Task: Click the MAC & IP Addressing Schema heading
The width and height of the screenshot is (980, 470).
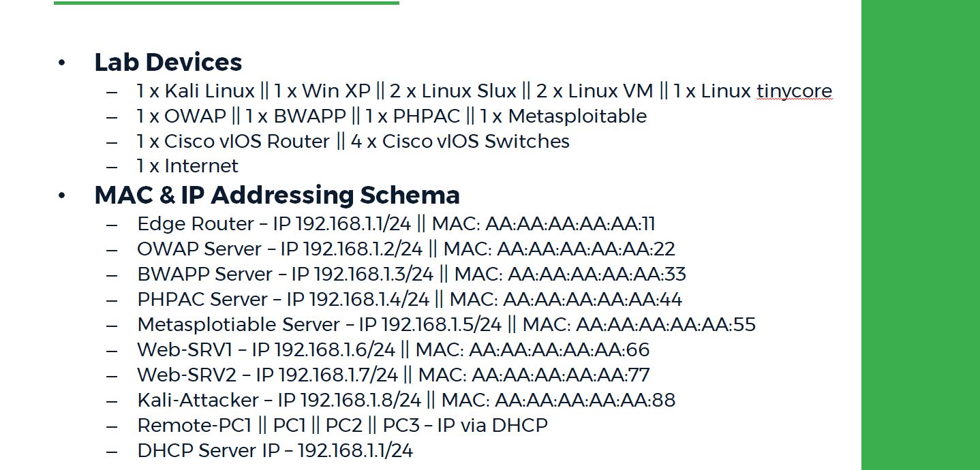Action: (277, 195)
